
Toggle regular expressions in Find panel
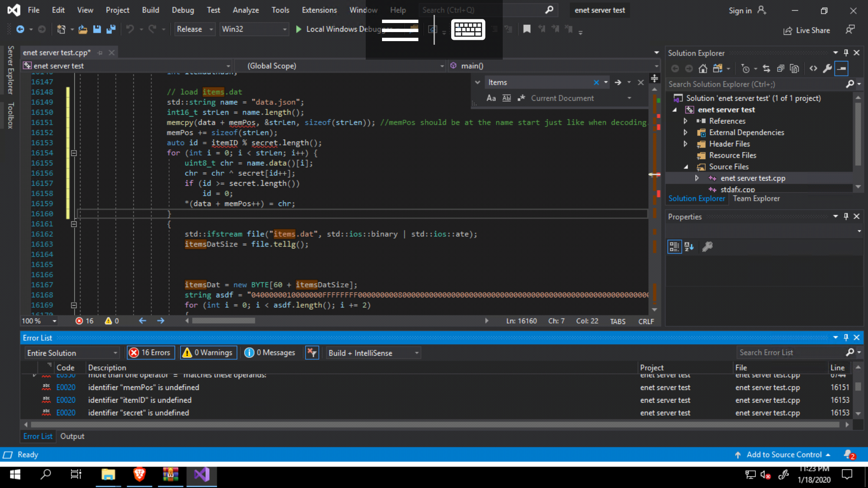click(521, 98)
